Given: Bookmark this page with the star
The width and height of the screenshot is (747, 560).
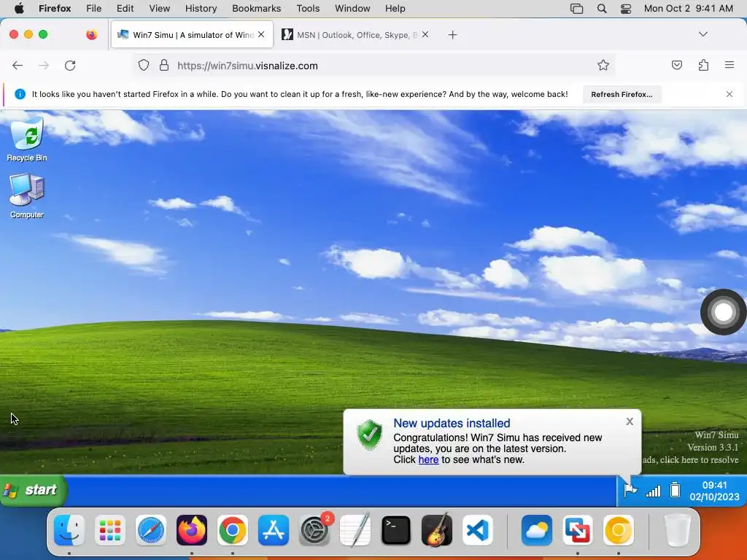Looking at the screenshot, I should (x=603, y=65).
